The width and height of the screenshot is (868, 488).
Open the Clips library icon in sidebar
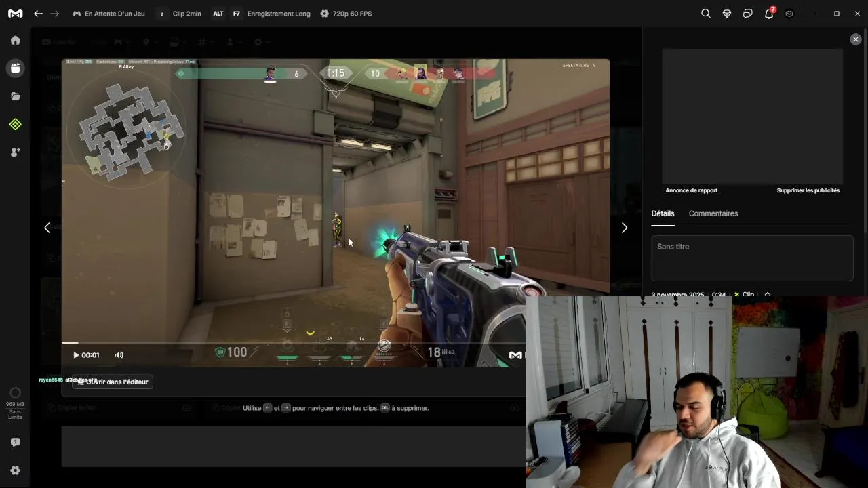[15, 68]
